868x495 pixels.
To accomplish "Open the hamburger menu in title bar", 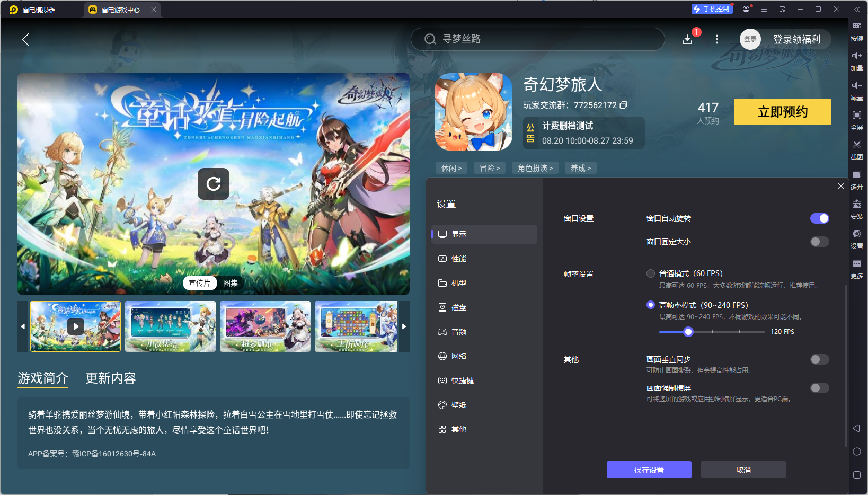I will [764, 9].
